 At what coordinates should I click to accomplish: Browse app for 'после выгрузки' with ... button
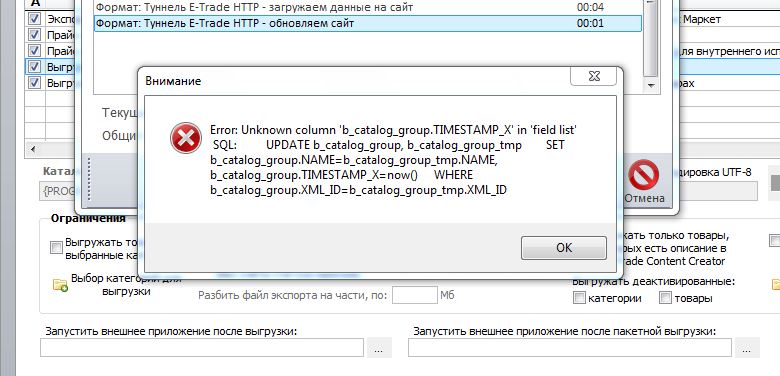point(379,347)
